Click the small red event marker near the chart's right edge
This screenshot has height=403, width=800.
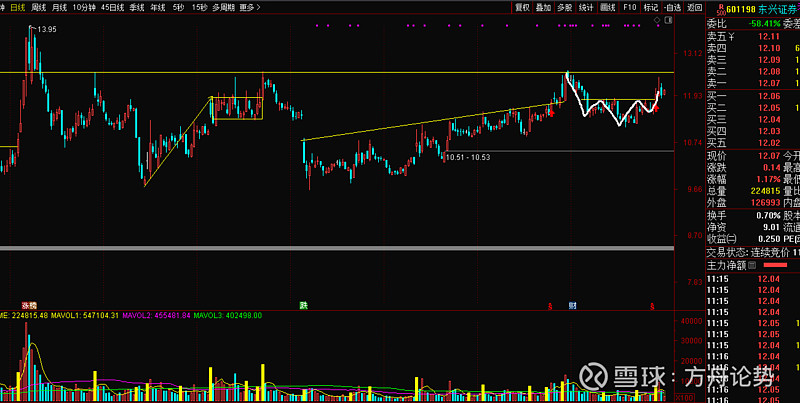pos(652,303)
